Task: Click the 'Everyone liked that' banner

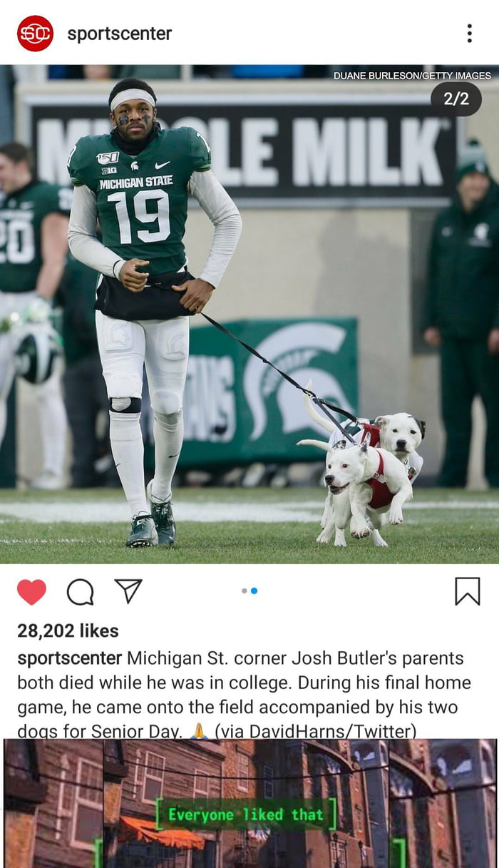Action: pyautogui.click(x=245, y=815)
